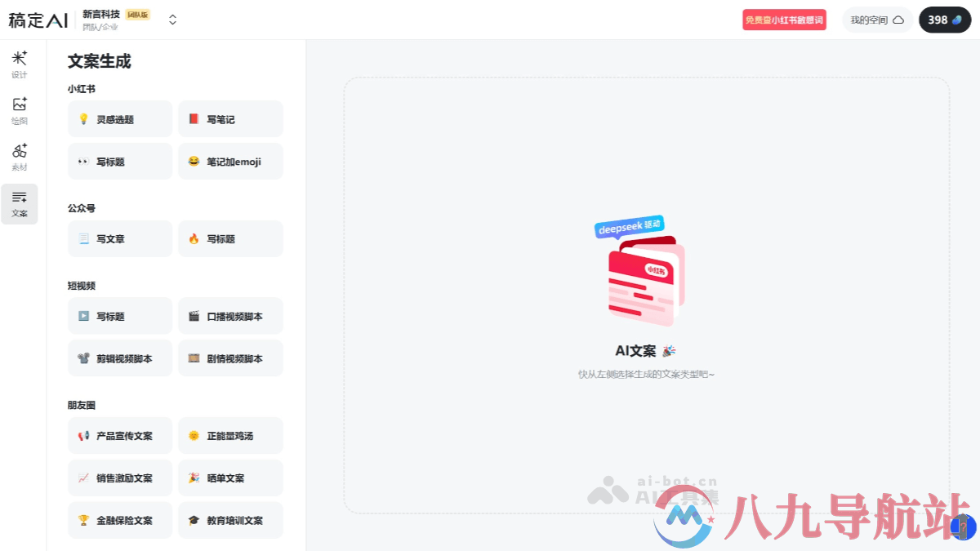Image resolution: width=980 pixels, height=551 pixels.
Task: Select 正能量鸡汤 template
Action: tap(230, 436)
